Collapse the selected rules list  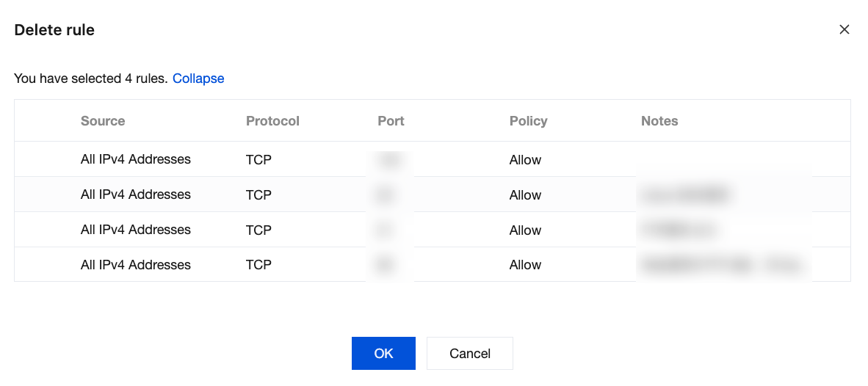198,79
